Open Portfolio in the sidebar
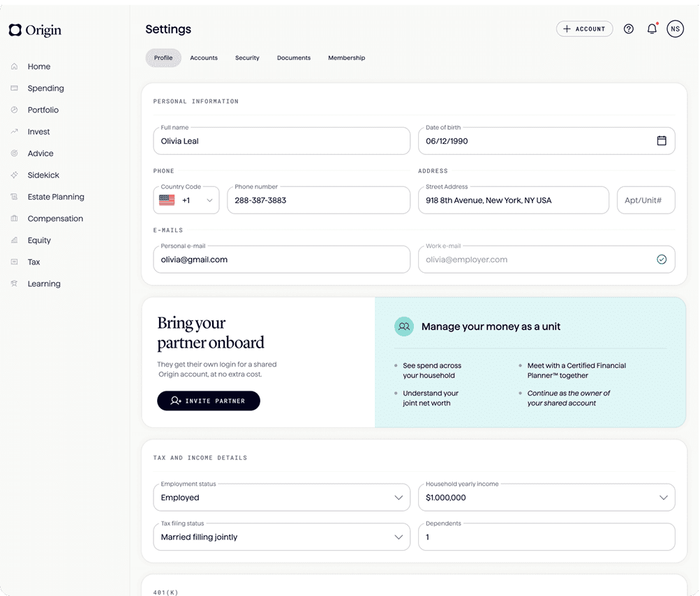The width and height of the screenshot is (700, 596). [x=43, y=110]
